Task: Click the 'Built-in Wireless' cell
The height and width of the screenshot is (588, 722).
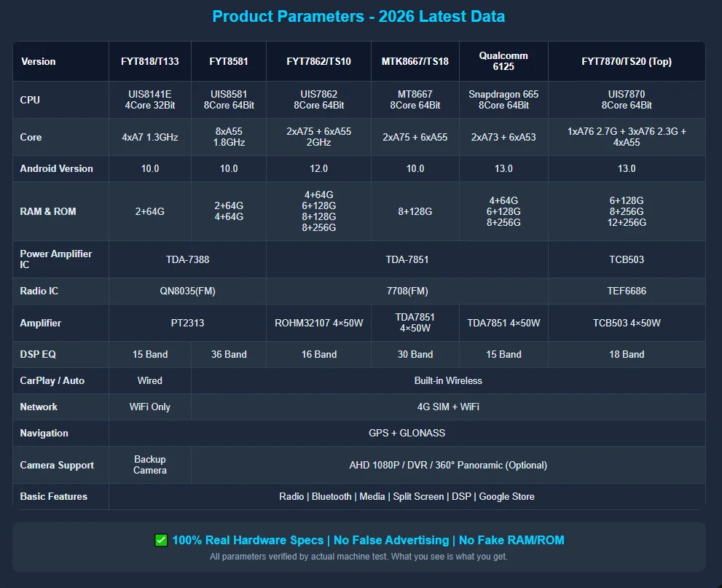Action: coord(448,381)
